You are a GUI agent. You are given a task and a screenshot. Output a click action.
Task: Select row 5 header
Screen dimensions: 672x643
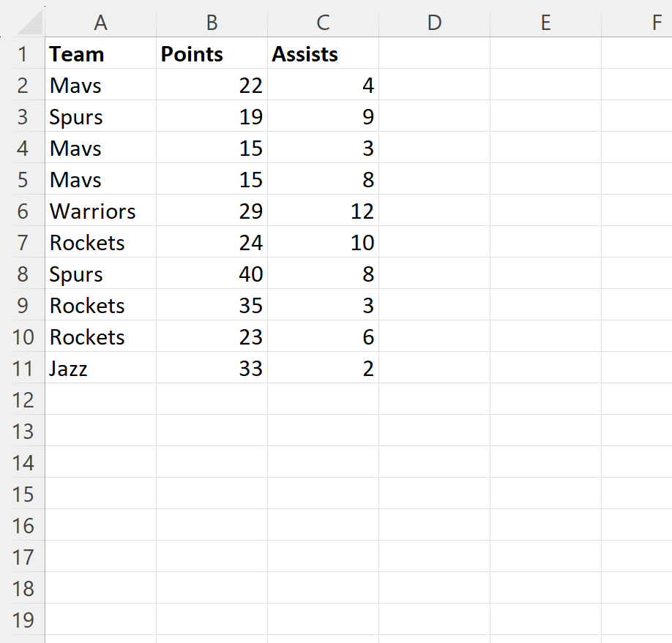24,179
